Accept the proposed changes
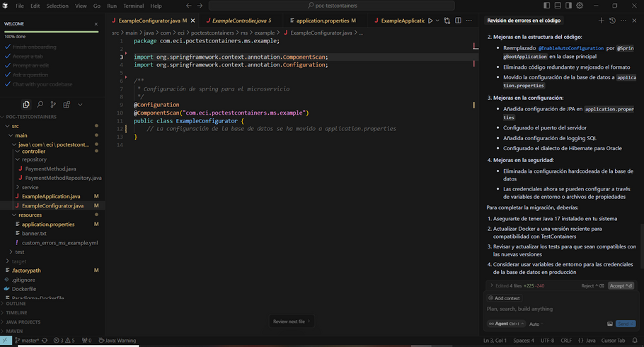This screenshot has width=644, height=347. coord(621,285)
